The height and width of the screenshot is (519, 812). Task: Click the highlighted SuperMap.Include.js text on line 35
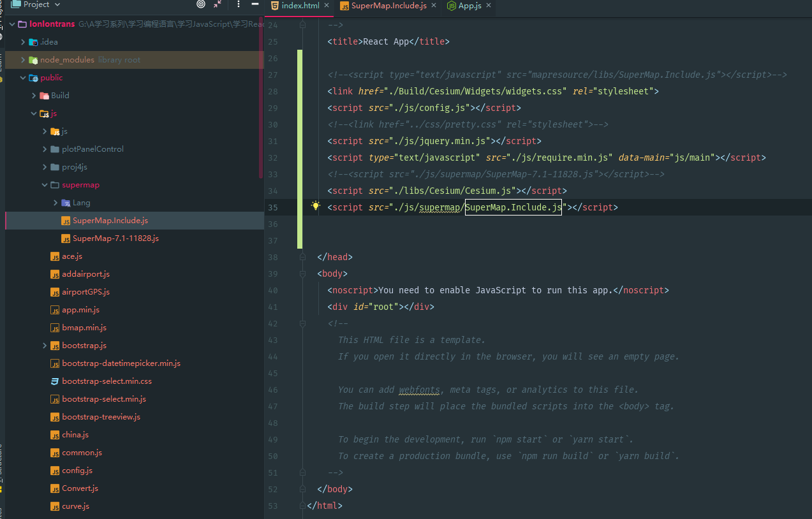click(513, 207)
